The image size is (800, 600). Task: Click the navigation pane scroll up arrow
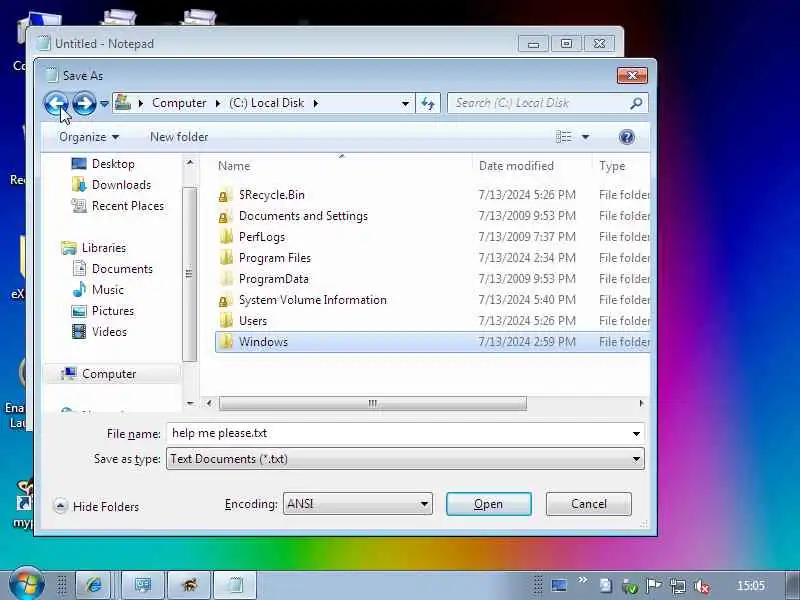(190, 163)
